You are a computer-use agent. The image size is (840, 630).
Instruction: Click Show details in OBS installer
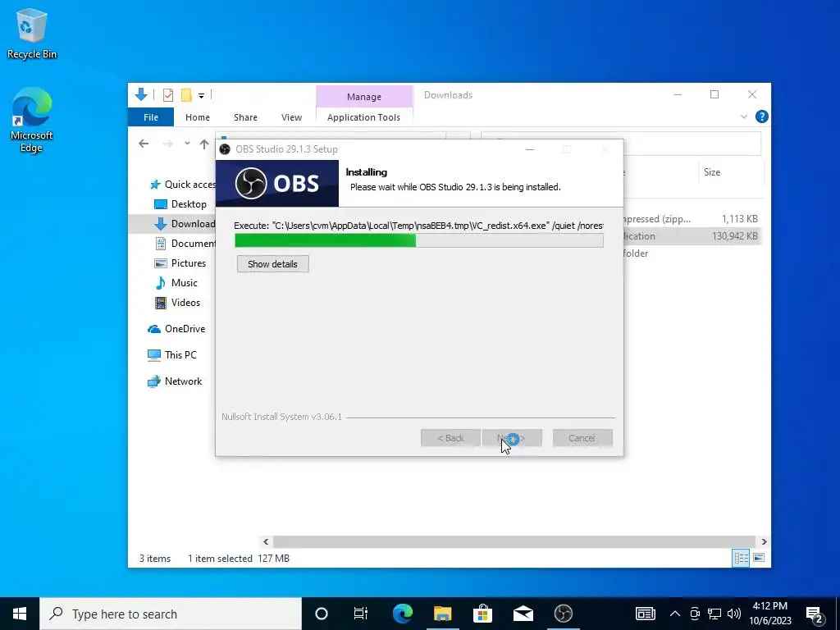point(272,264)
